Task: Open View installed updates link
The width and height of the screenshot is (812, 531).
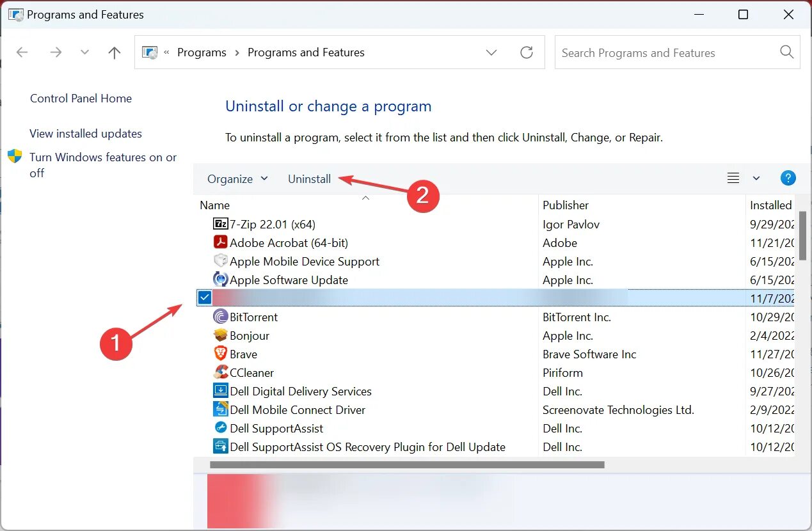Action: pos(86,133)
